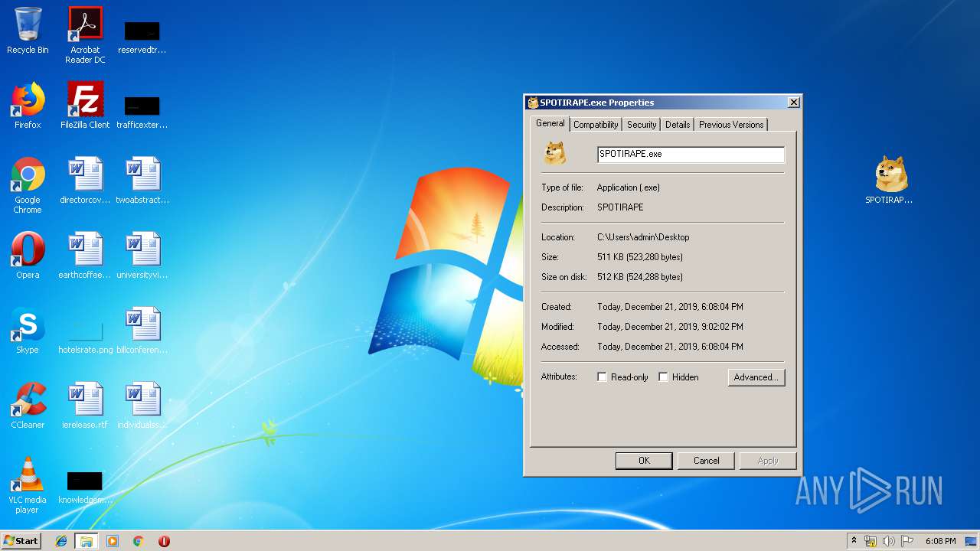Select the billconferen... Word document
This screenshot has width=980, height=551.
point(142,331)
